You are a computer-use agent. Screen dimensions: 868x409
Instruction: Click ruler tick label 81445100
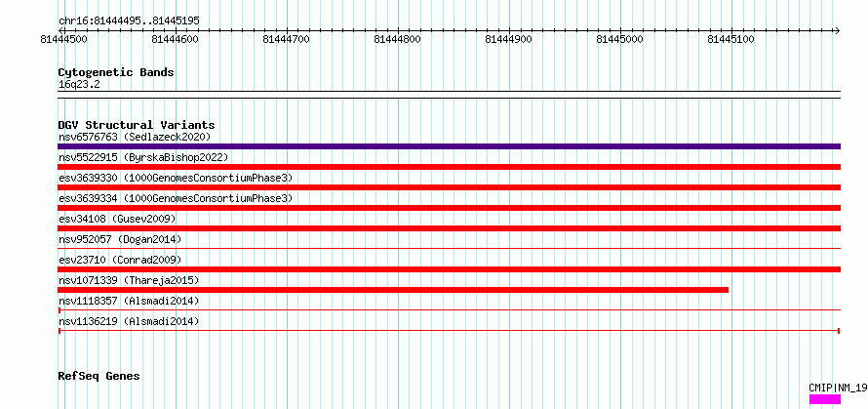(731, 39)
